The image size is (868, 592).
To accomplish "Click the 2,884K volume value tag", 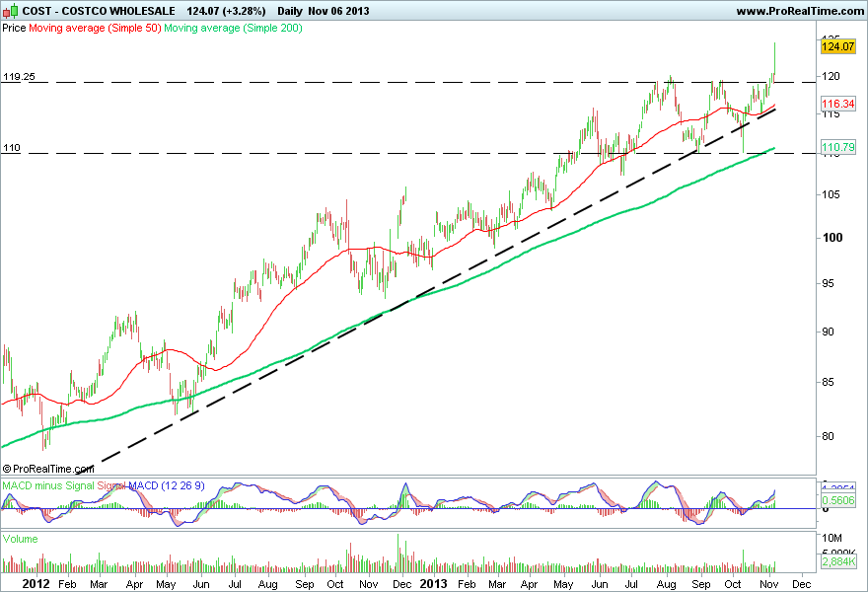I will (x=838, y=562).
